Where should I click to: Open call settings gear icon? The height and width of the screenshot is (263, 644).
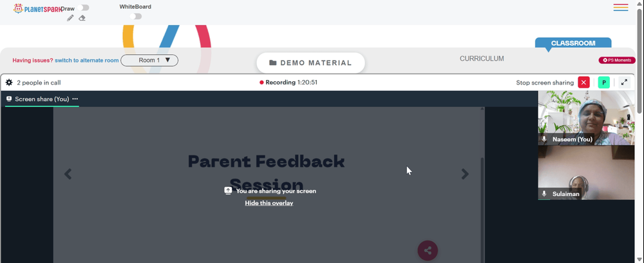click(9, 83)
